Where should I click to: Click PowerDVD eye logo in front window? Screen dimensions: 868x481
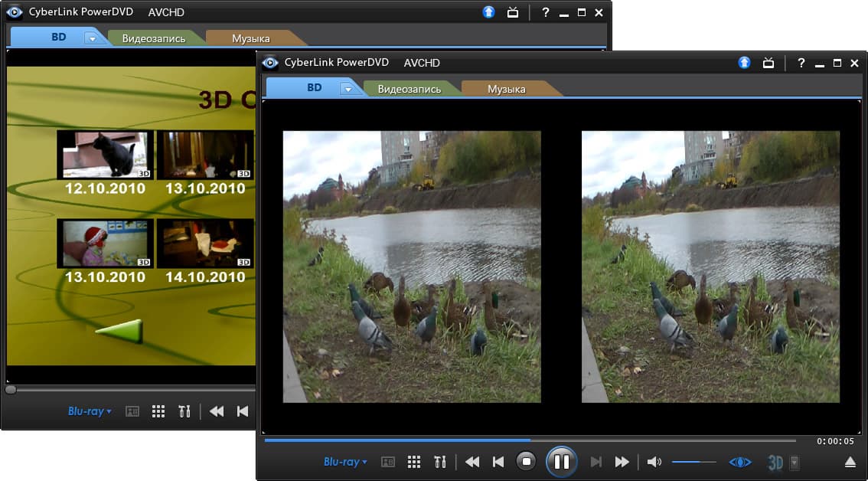click(x=270, y=63)
